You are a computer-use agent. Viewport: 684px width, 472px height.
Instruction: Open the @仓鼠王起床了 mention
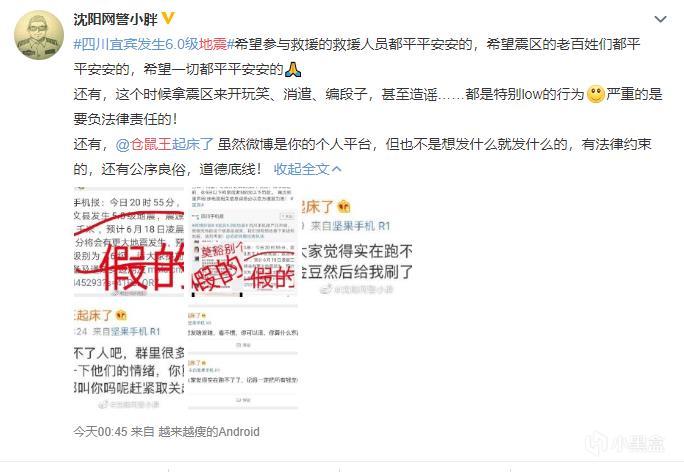point(164,144)
